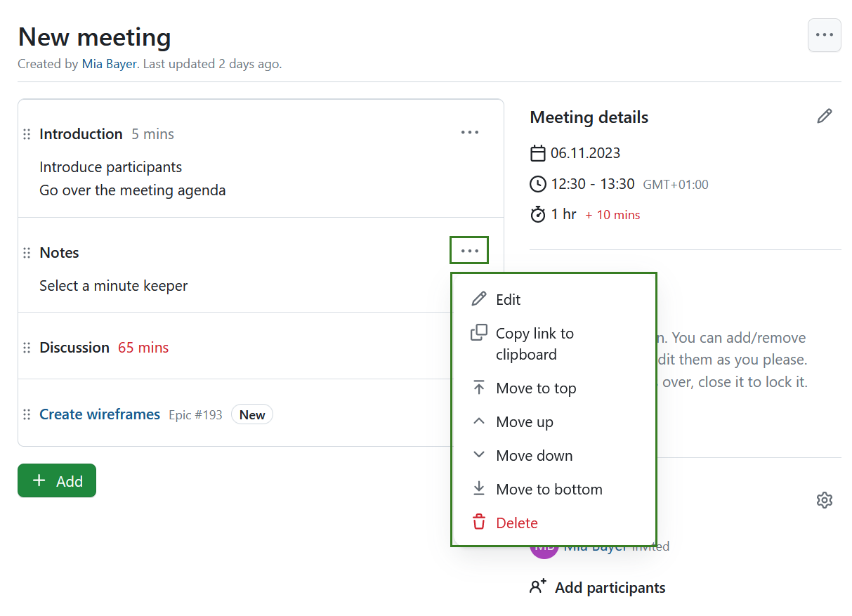
Task: Choose Move to top option
Action: coord(535,388)
